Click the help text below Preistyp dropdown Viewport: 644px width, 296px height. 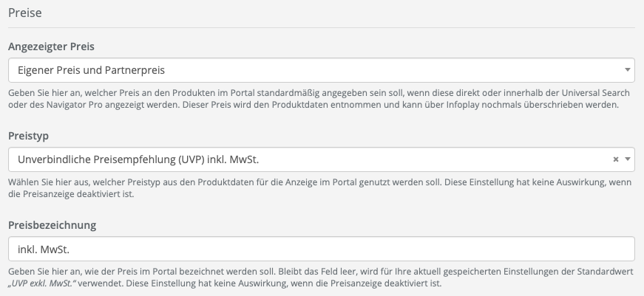pyautogui.click(x=318, y=187)
